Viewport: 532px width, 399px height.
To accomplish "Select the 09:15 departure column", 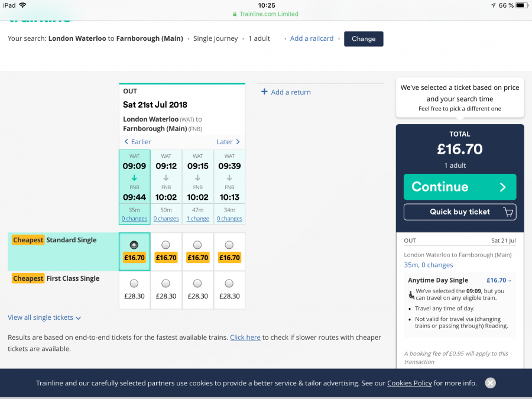I will point(197,176).
